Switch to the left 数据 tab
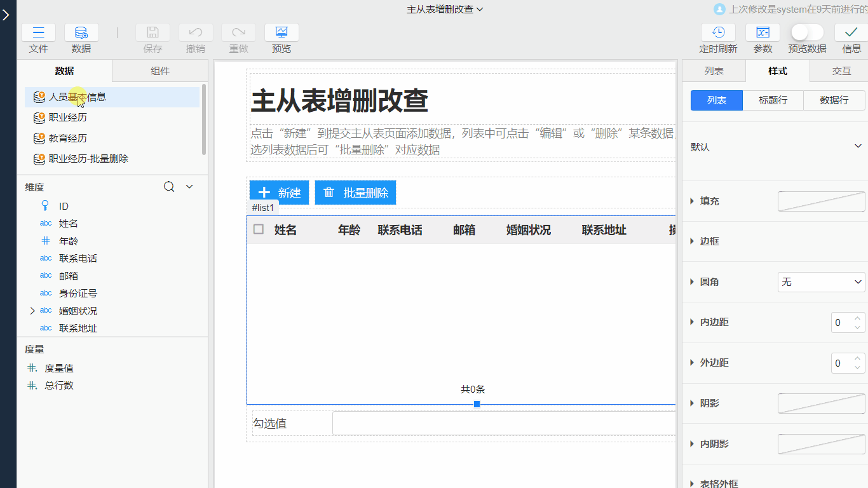The height and width of the screenshot is (488, 868). click(x=64, y=71)
